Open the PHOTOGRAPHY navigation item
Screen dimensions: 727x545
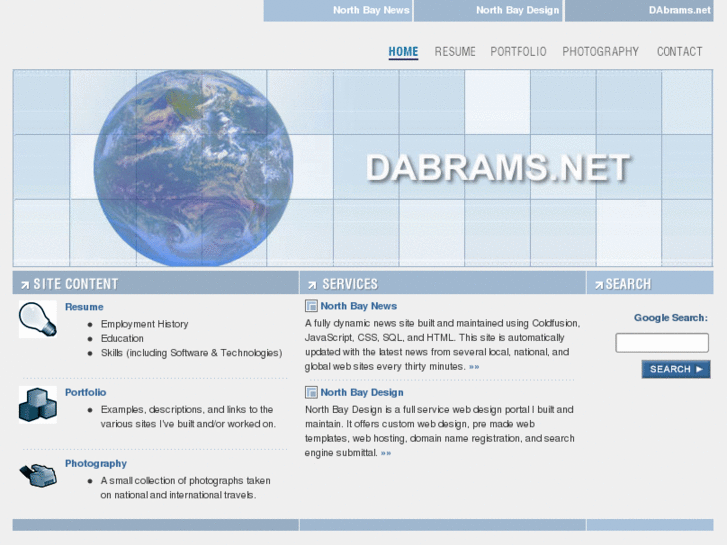click(x=600, y=51)
